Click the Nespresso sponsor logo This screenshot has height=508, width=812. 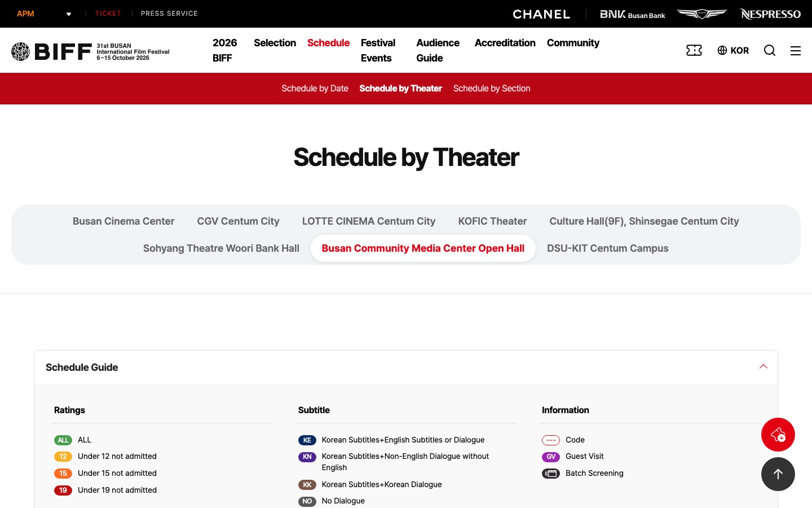coord(770,14)
